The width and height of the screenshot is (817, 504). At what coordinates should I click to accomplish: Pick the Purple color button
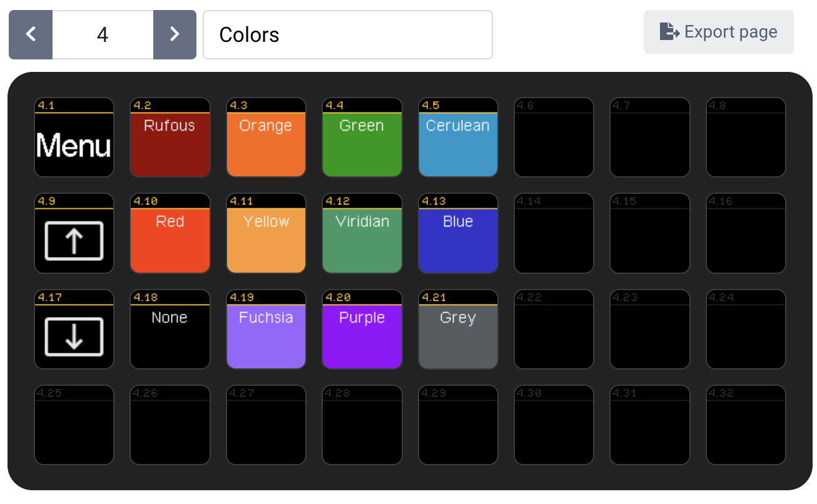pos(362,331)
